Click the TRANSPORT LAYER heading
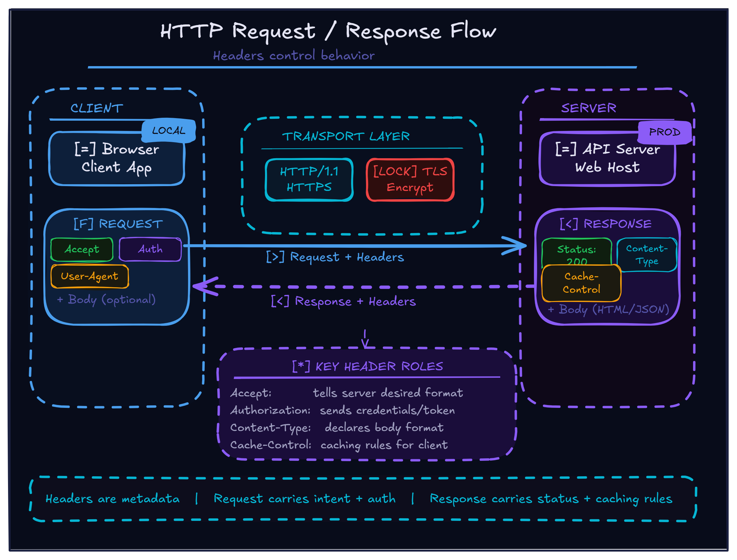Viewport: 737px width, 560px height. coord(346,136)
